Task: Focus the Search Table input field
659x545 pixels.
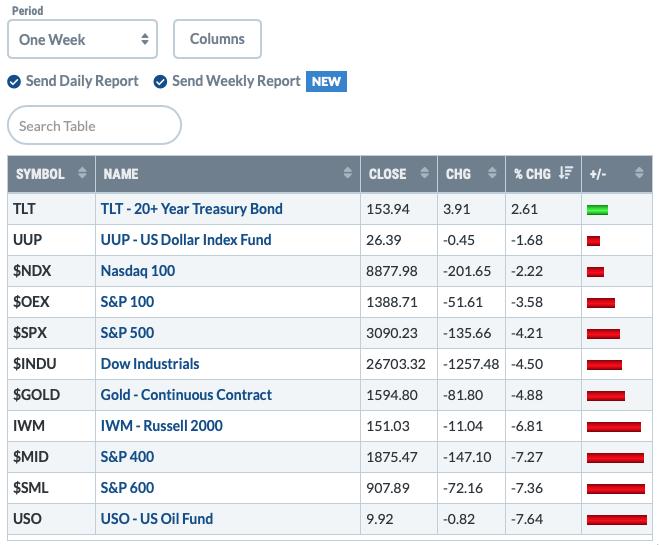Action: tap(95, 125)
